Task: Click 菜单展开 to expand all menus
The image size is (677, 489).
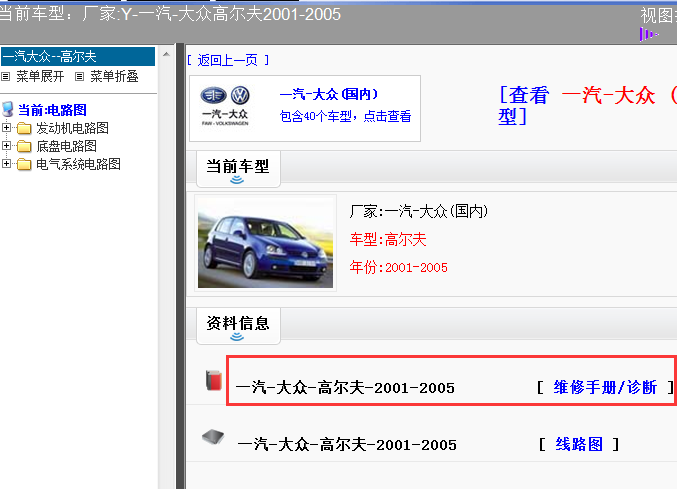Action: [x=40, y=77]
